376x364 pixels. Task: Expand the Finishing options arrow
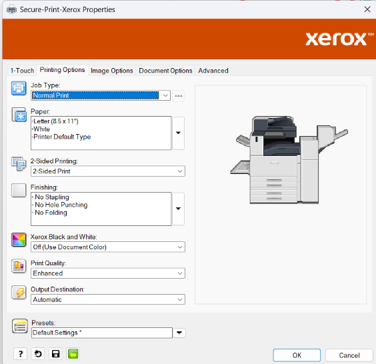click(x=179, y=209)
